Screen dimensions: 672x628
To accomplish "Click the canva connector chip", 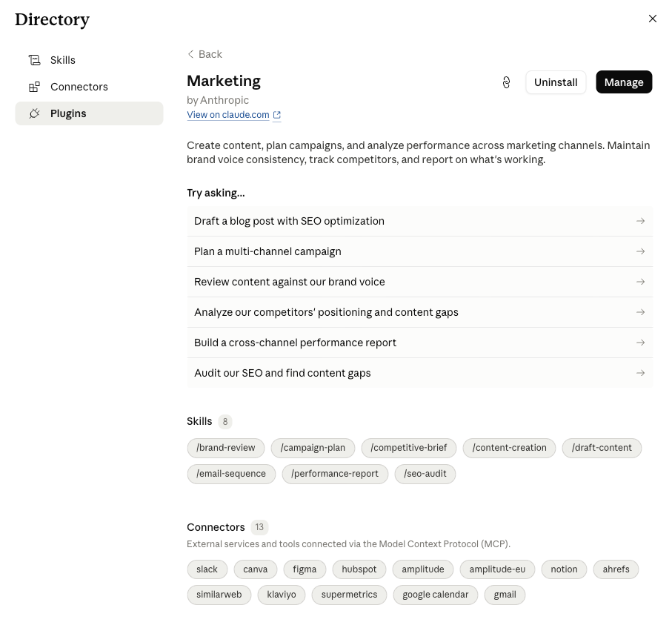I will coord(256,569).
